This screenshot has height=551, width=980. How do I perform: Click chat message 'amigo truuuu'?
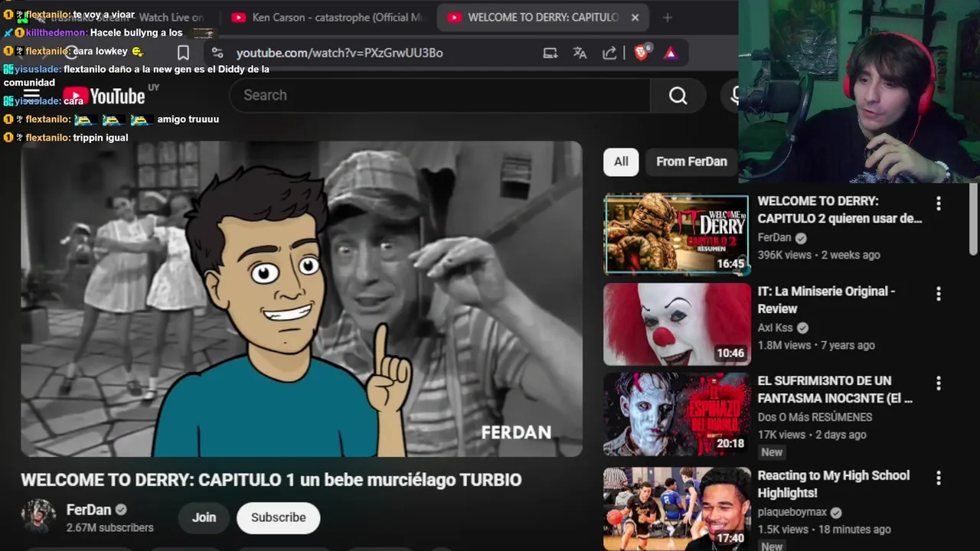[x=188, y=119]
